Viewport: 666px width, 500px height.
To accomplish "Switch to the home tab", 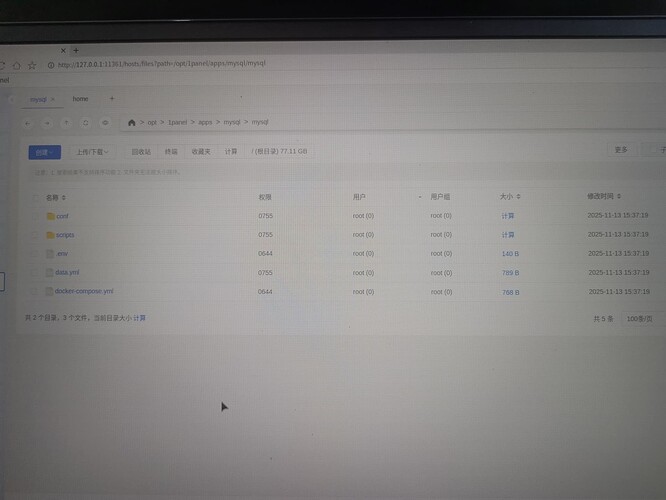I will click(x=80, y=99).
